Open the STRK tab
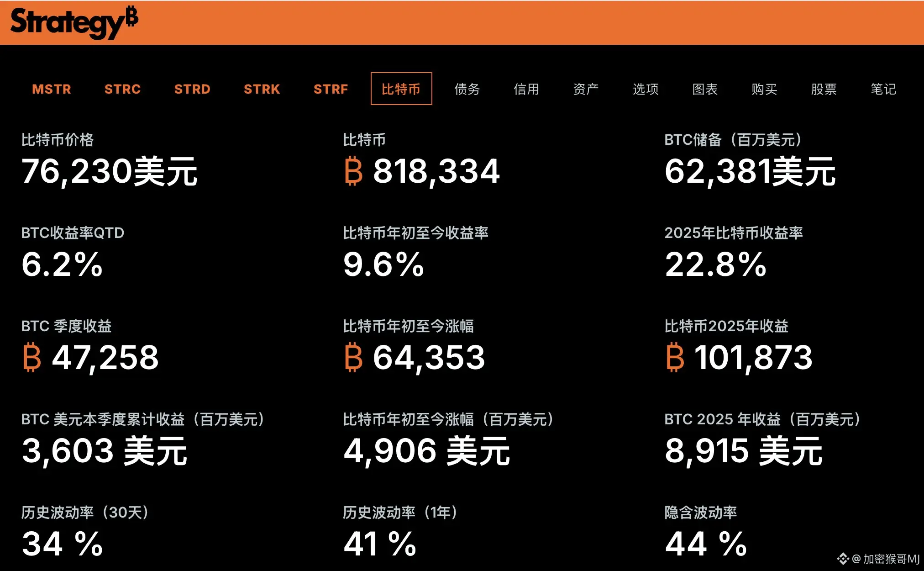This screenshot has width=924, height=571. (262, 89)
